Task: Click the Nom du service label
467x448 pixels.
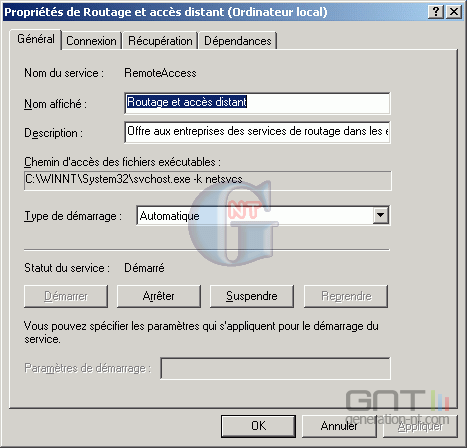Action: pos(64,73)
